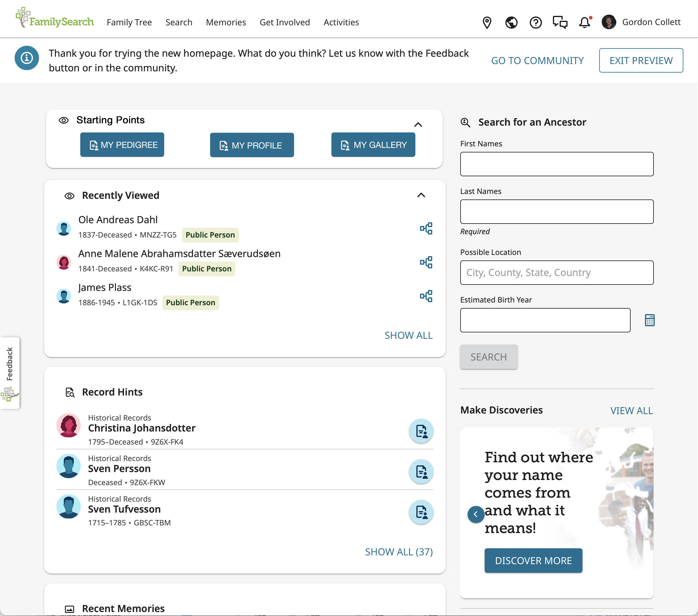Click SHOW ALL (37) record hints

[x=398, y=552]
